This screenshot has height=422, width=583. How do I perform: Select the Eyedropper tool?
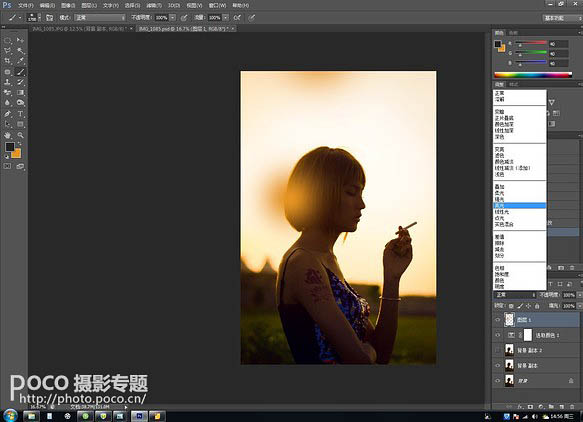tap(20, 61)
